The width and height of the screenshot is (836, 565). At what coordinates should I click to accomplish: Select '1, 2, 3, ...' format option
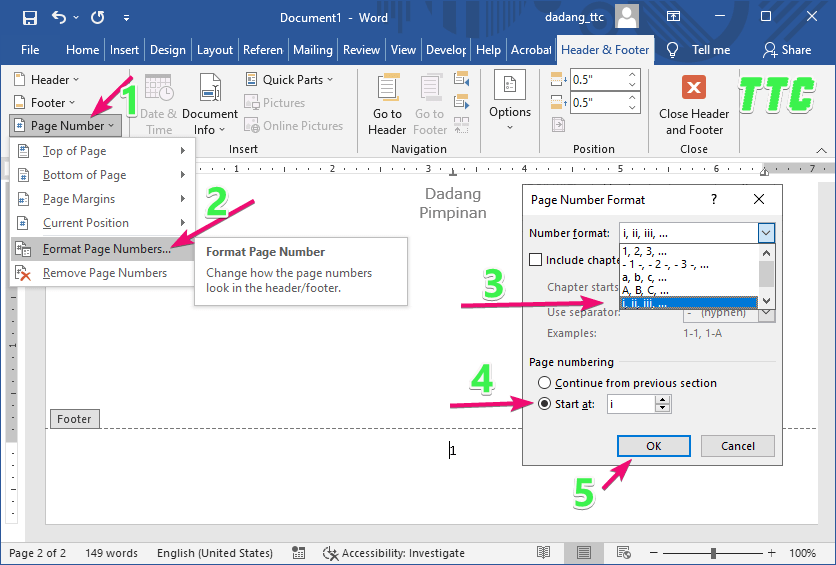pyautogui.click(x=688, y=252)
